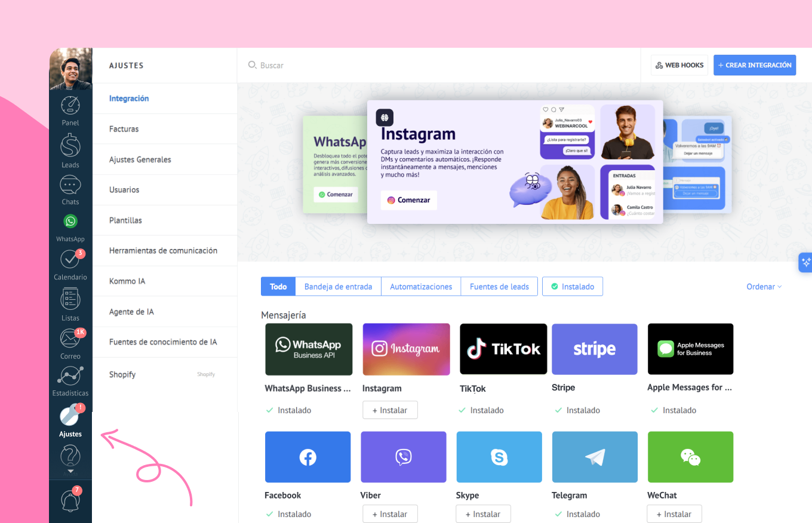Open Shopify settings menu item
The image size is (812, 523).
click(x=165, y=374)
